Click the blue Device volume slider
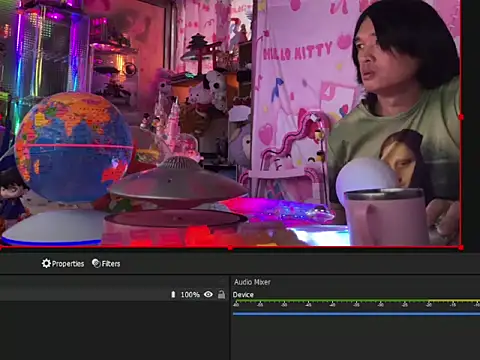480x360 pixels. [356, 314]
